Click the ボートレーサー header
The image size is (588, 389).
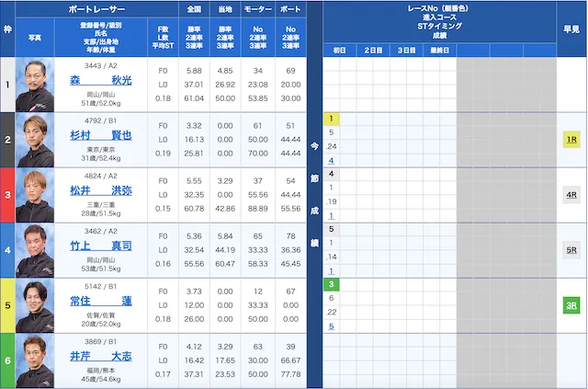pos(96,9)
